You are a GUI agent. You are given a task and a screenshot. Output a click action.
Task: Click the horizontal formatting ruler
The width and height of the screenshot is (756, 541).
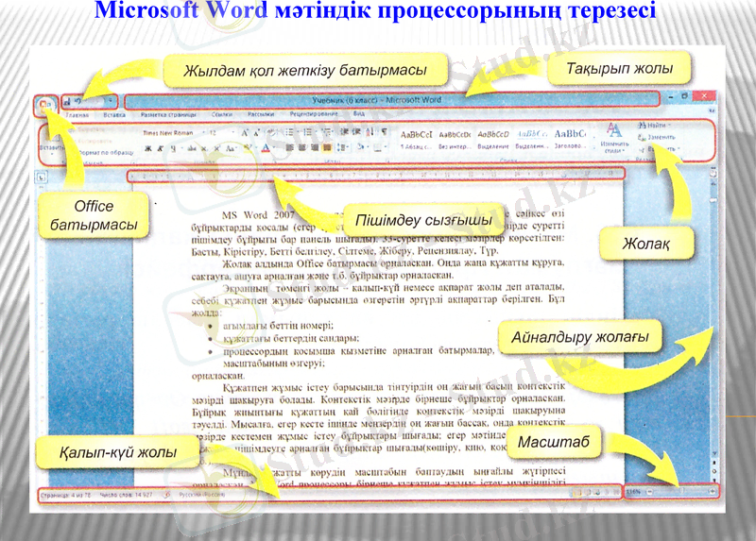[x=376, y=175]
